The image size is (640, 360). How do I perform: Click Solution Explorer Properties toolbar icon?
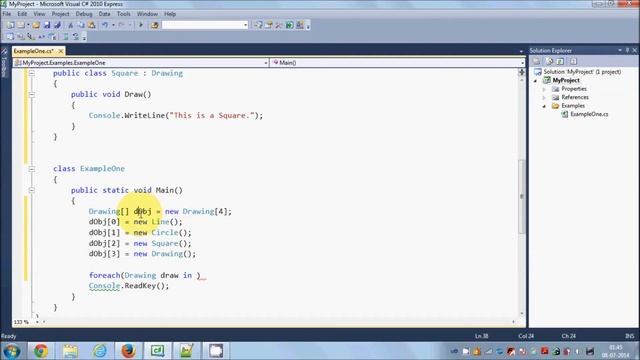536,62
